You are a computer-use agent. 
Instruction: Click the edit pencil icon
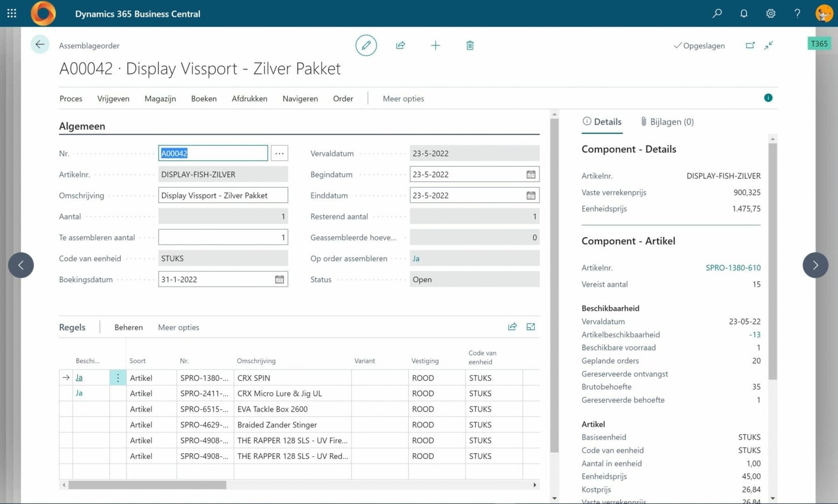point(366,45)
